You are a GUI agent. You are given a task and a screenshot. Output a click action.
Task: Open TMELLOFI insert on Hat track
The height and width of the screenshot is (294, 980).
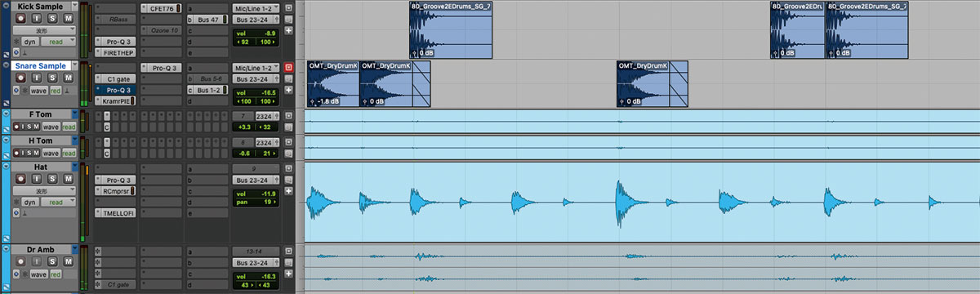click(x=115, y=212)
